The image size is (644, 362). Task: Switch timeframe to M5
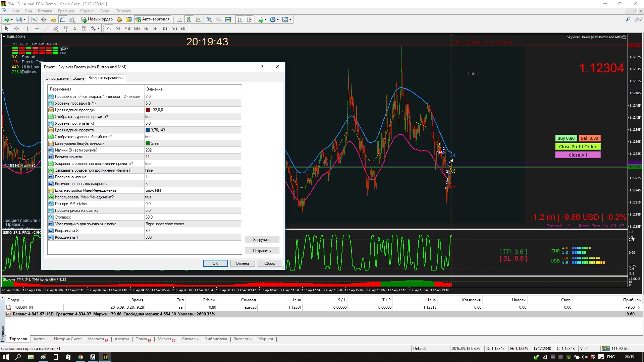coord(118,28)
